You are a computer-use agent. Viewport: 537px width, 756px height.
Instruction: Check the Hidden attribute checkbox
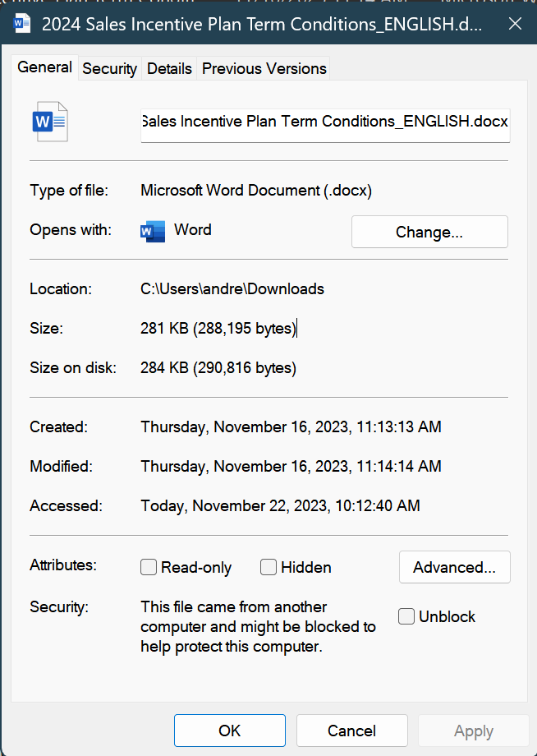tap(268, 567)
